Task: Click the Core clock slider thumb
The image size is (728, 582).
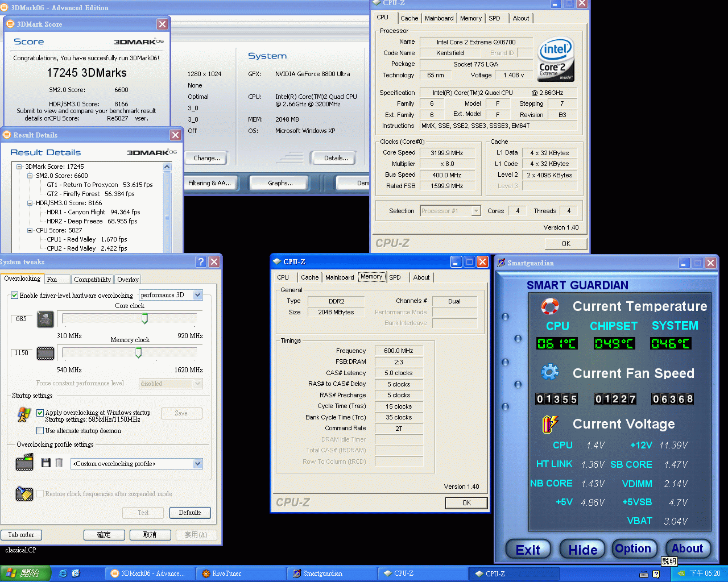Action: [144, 318]
